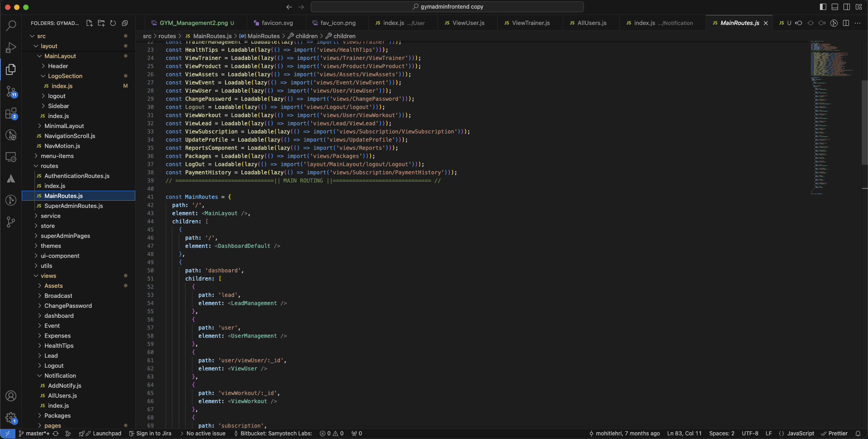Viewport: 868px width, 439px height.
Task: Expand the Broadcast folder under views
Action: (58, 296)
